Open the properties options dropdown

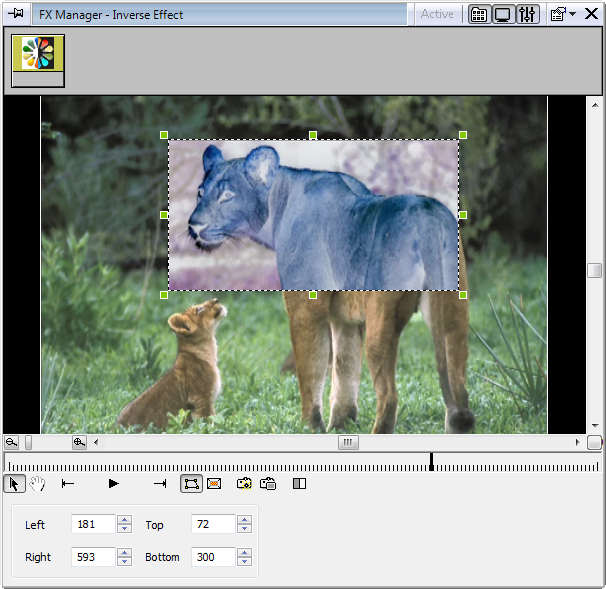tap(563, 15)
